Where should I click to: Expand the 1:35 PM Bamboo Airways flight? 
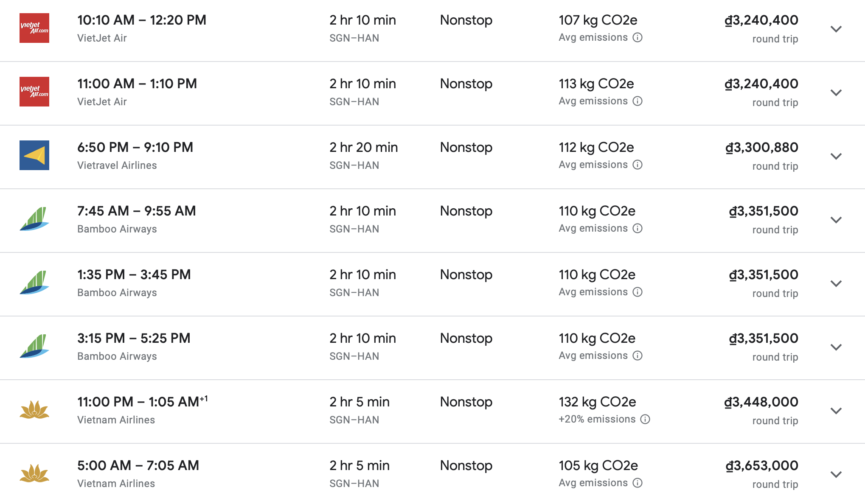point(836,283)
